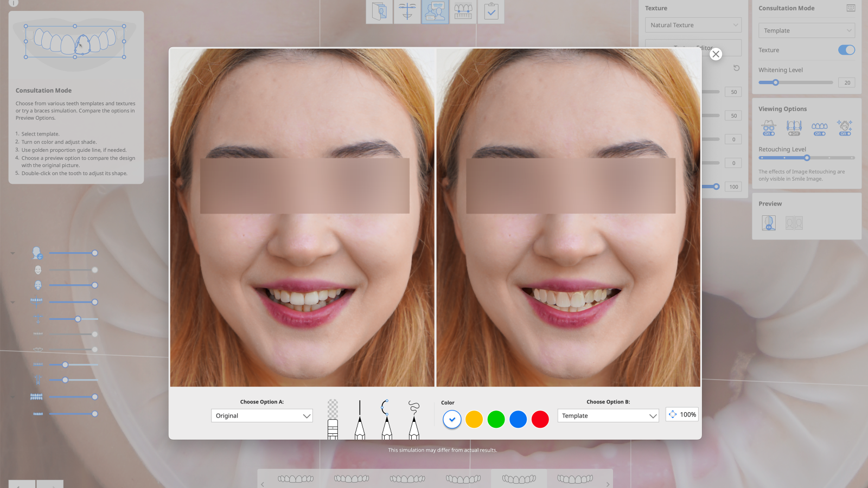Select the freehand scribble pencil tool
The height and width of the screenshot is (488, 868).
pos(414,419)
